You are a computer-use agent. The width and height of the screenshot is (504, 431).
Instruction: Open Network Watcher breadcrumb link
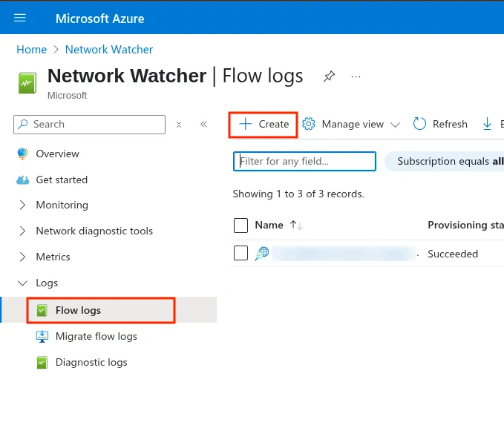point(109,50)
